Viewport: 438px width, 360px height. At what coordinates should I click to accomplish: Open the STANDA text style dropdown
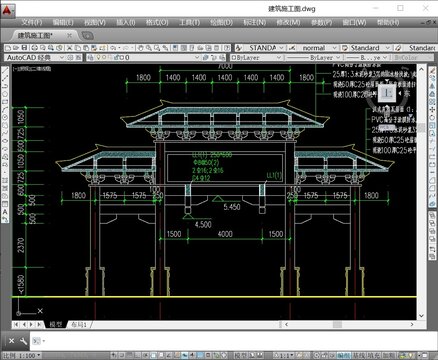(281, 48)
